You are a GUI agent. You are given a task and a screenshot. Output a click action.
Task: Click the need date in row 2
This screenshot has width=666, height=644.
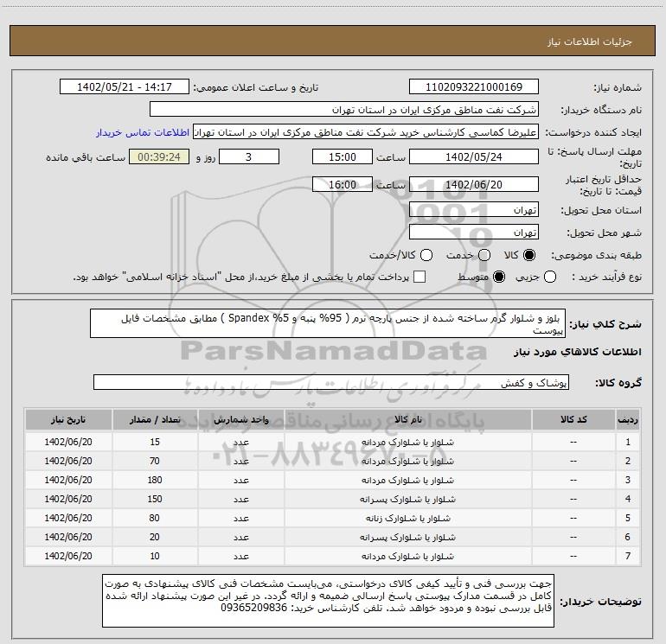[68, 461]
